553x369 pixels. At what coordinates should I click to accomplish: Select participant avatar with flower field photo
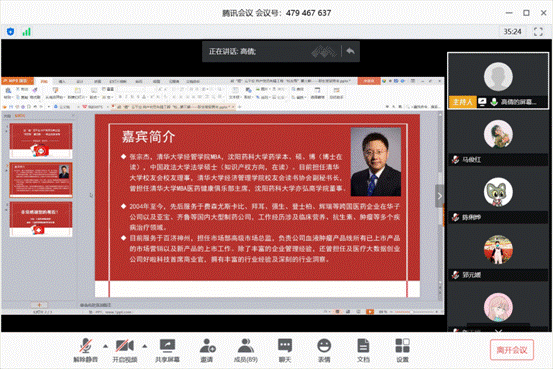[498, 249]
